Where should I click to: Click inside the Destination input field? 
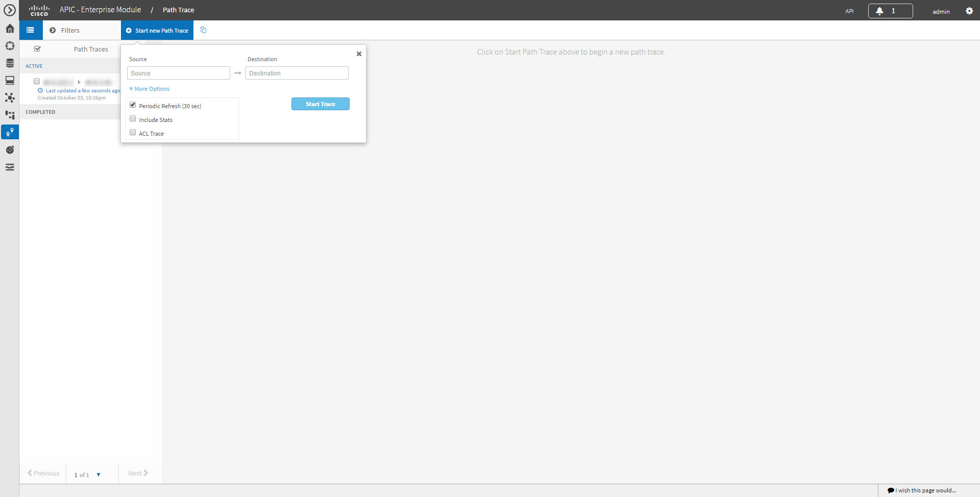tap(297, 73)
